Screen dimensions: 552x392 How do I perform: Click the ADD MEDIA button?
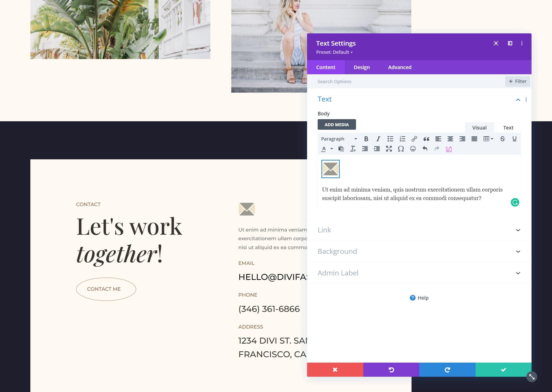coord(337,124)
